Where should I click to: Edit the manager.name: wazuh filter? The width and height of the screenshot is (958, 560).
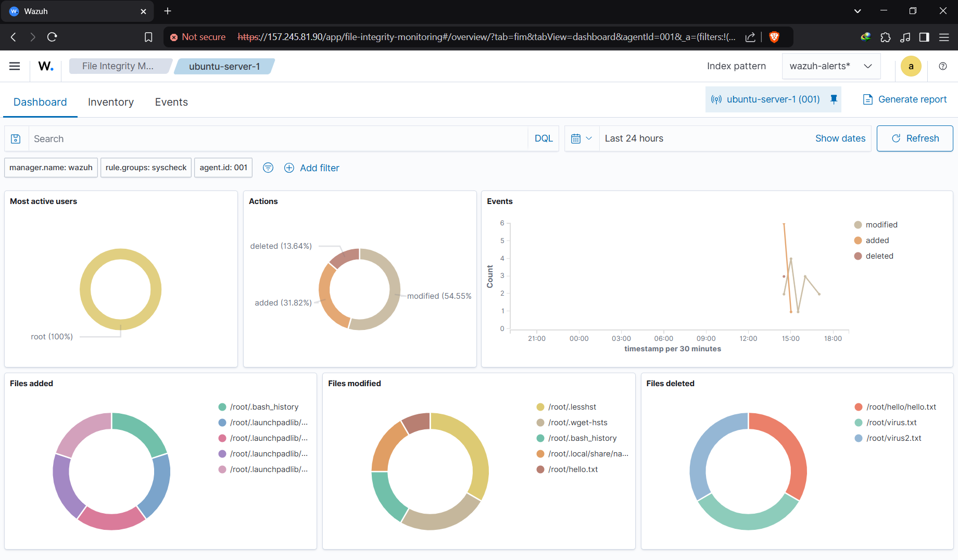click(x=51, y=168)
